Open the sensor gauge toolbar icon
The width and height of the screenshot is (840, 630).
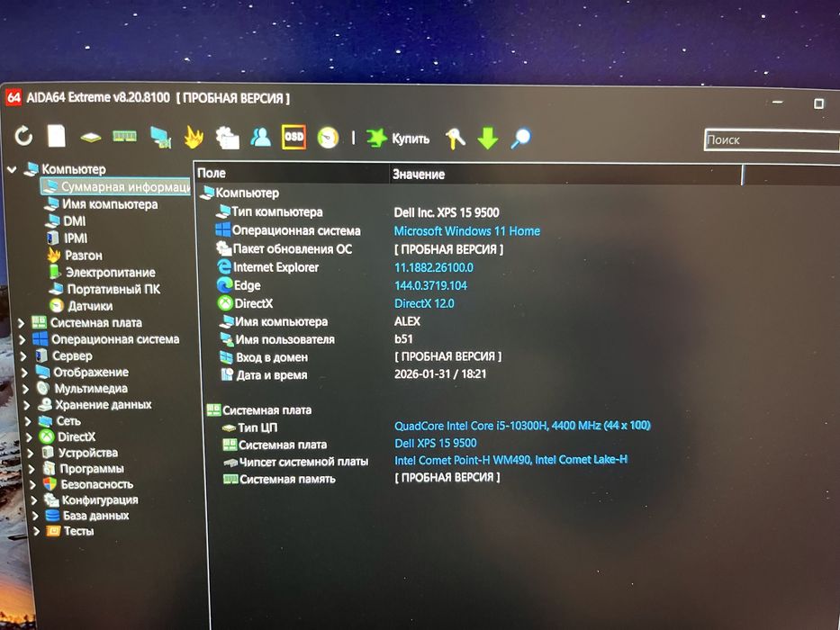[328, 138]
